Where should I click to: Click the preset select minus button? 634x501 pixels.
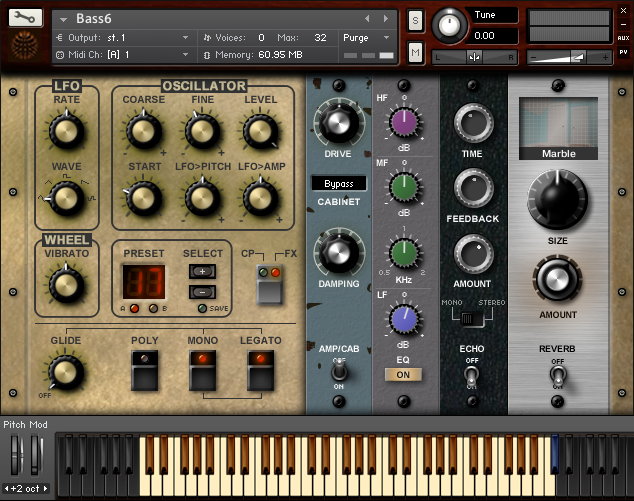(202, 290)
